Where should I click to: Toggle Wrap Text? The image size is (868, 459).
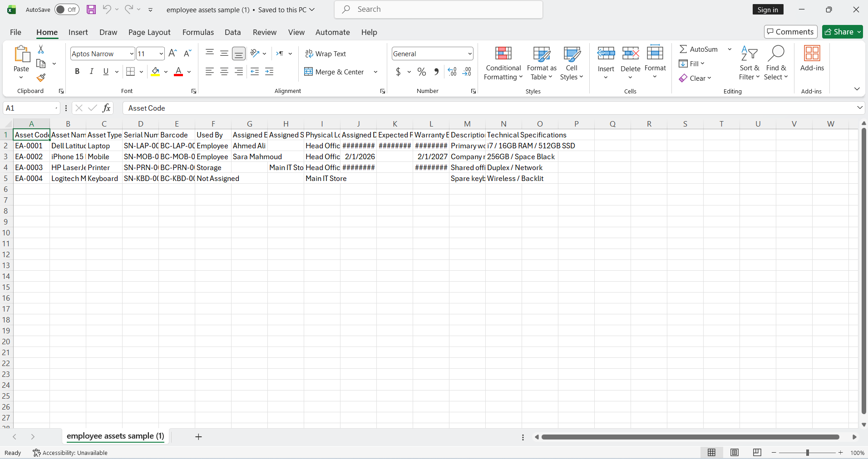click(325, 54)
